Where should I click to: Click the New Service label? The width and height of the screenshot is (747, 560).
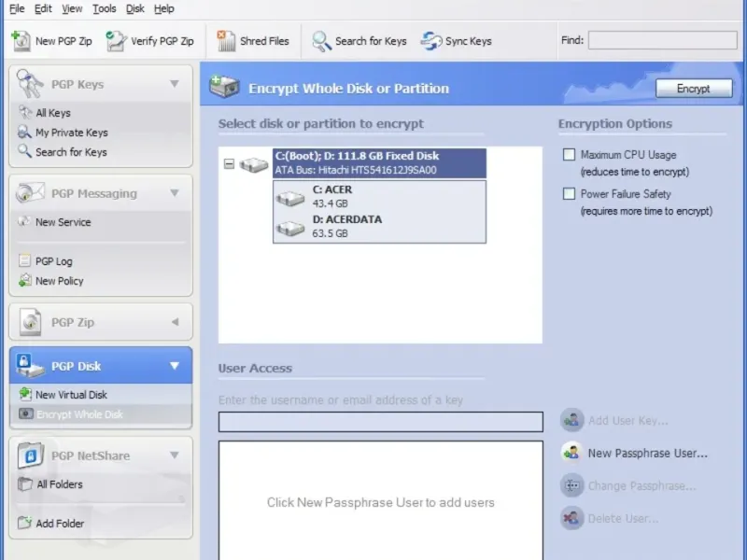(x=63, y=222)
